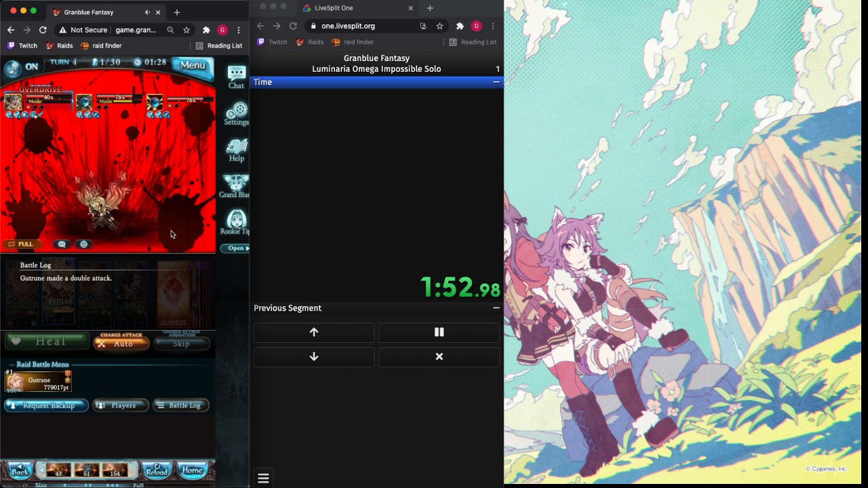Open the Chat sidebar icon
This screenshot has height=488, width=868.
pyautogui.click(x=236, y=77)
